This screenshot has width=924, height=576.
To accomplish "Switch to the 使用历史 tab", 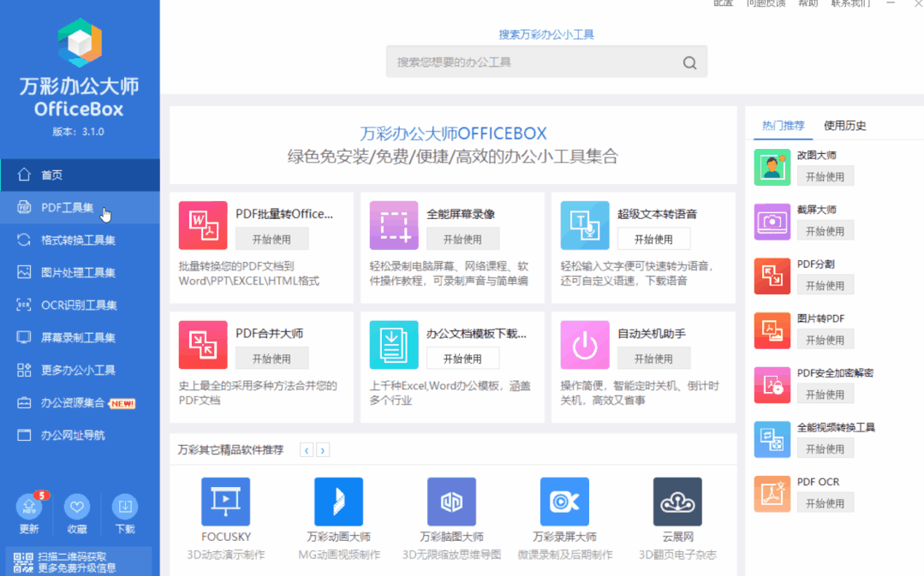I will 844,126.
